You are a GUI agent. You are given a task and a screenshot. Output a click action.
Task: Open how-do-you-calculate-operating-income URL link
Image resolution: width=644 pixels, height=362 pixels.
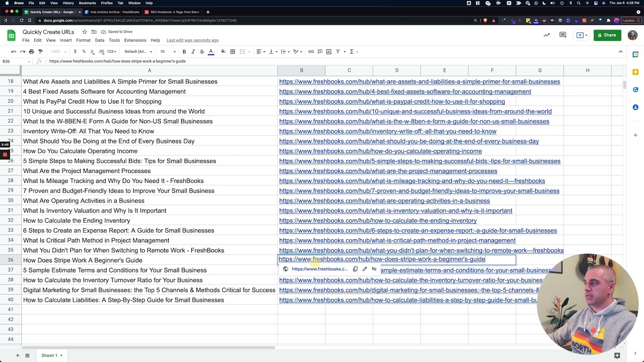pyautogui.click(x=380, y=151)
